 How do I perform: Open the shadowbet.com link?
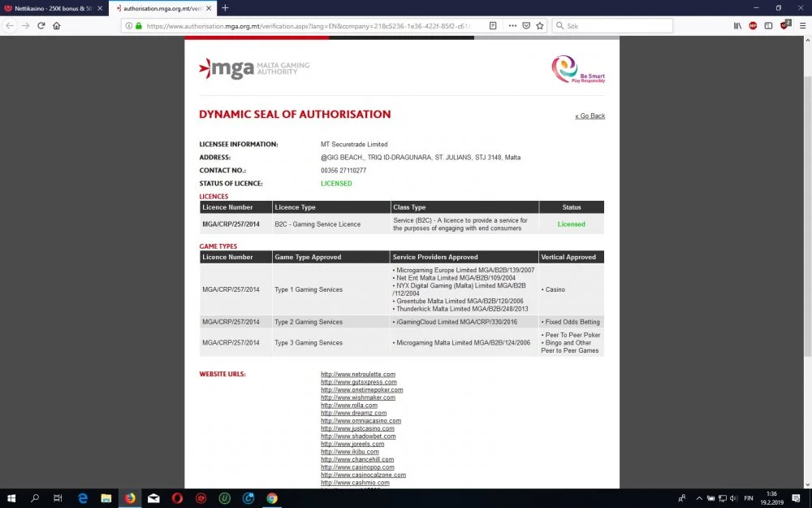358,436
